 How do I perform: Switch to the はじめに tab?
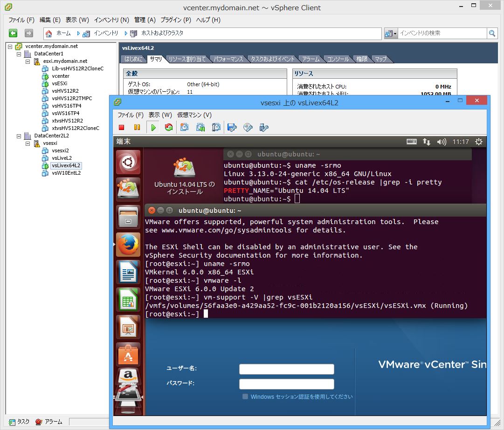click(133, 59)
